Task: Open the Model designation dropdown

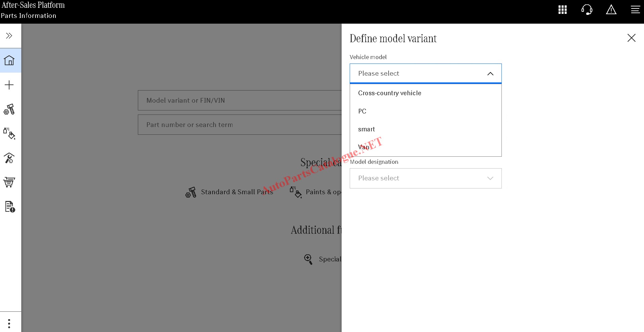Action: point(425,178)
